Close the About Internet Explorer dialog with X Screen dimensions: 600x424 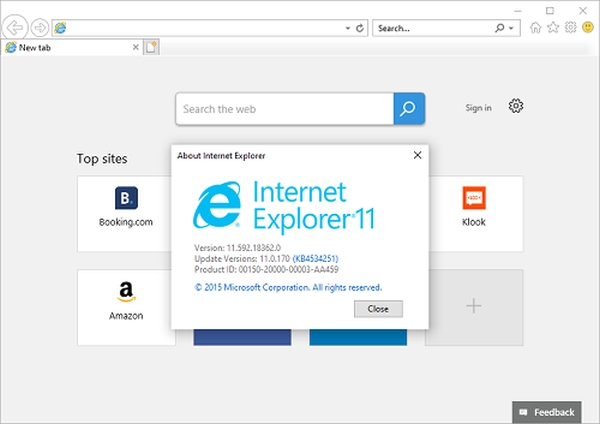tap(417, 155)
